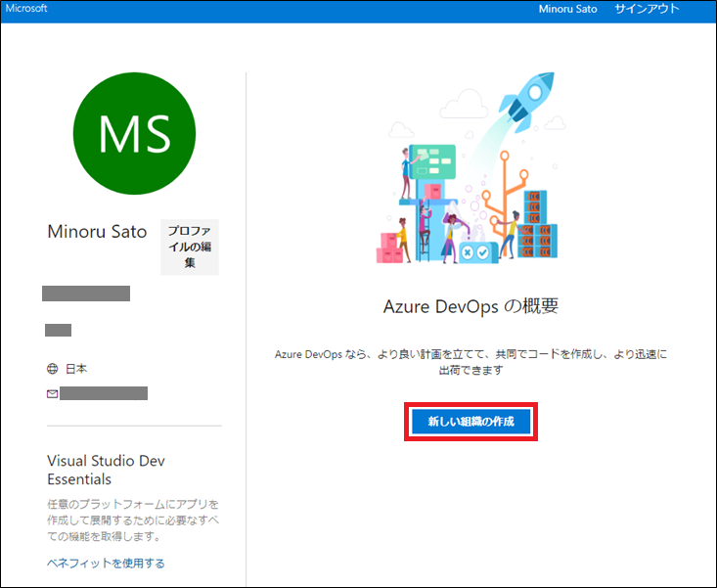Open ベネフィットを使用する link

tap(106, 563)
